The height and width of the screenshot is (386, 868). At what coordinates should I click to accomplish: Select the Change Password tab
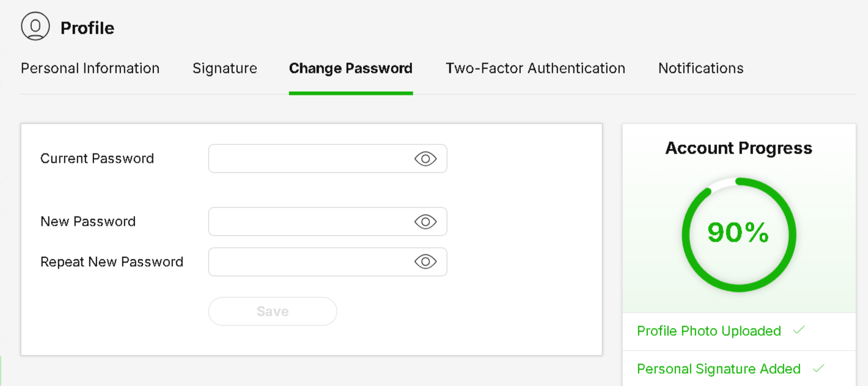point(351,69)
